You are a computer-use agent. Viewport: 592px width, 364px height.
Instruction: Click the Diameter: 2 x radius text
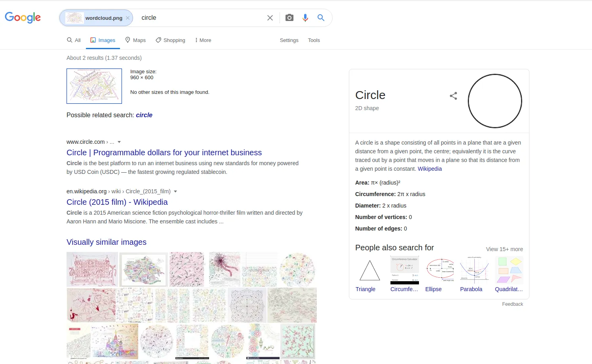tap(381, 206)
